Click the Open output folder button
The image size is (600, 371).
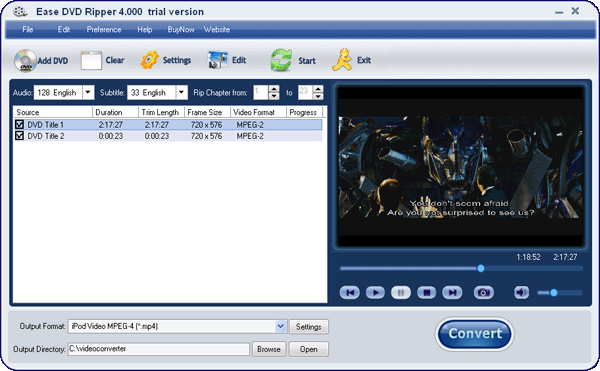[x=308, y=349]
